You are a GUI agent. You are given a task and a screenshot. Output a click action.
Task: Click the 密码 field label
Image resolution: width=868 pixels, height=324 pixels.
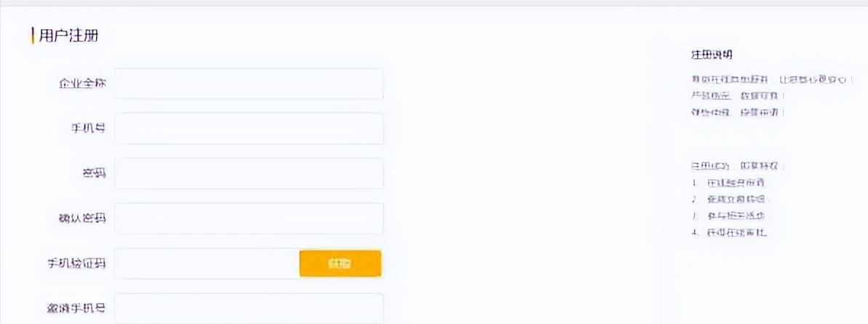point(94,173)
